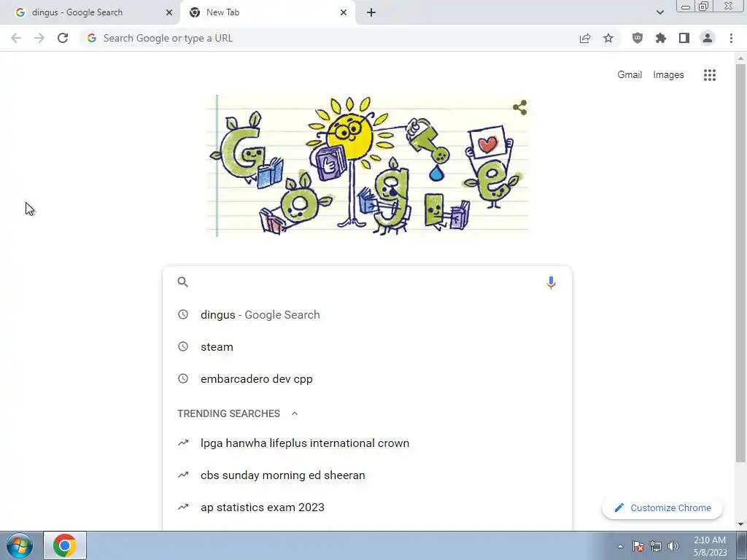Open a new tab with the plus button
The image size is (747, 560).
pyautogui.click(x=371, y=12)
